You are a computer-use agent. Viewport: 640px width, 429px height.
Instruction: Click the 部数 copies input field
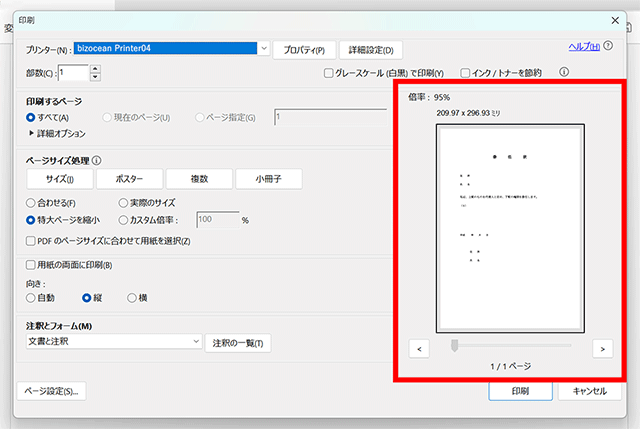(73, 73)
